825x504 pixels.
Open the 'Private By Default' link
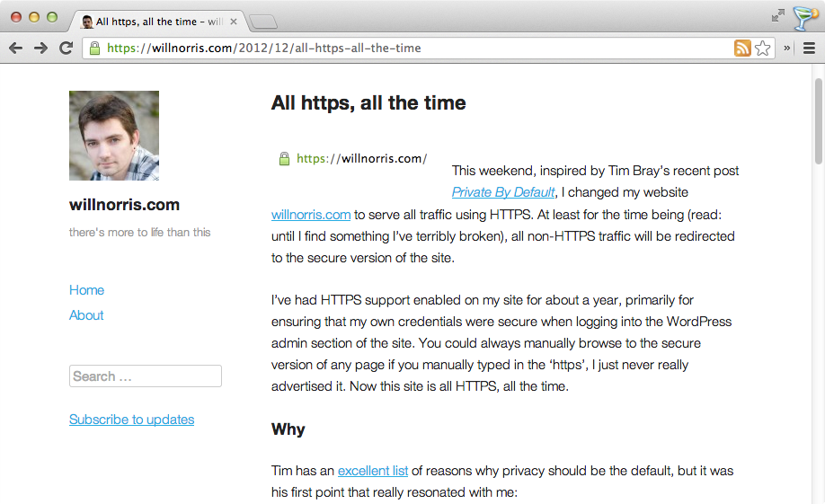[503, 192]
